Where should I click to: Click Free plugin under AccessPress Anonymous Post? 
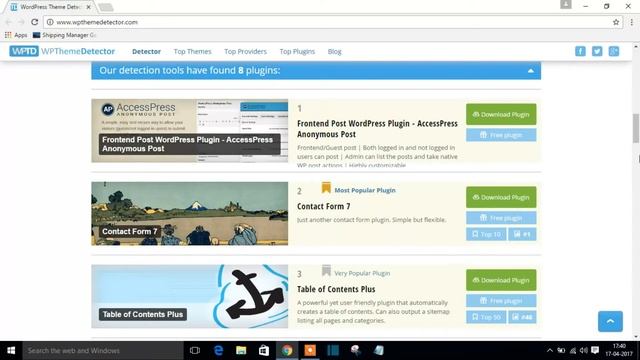click(501, 135)
